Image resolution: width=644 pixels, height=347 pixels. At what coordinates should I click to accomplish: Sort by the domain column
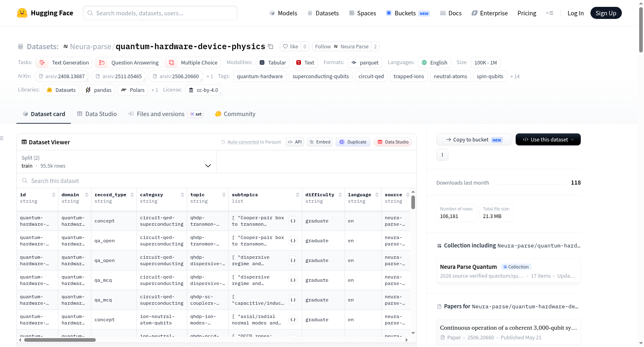(87, 195)
